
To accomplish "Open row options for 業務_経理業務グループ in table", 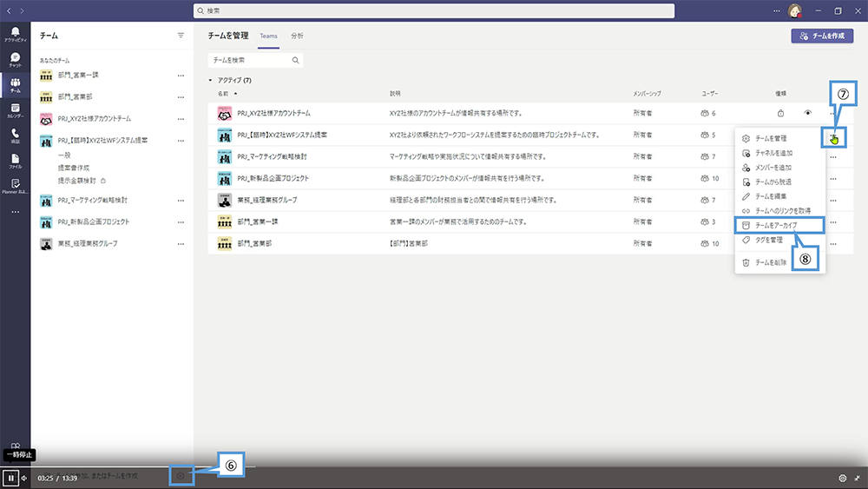I will point(833,200).
